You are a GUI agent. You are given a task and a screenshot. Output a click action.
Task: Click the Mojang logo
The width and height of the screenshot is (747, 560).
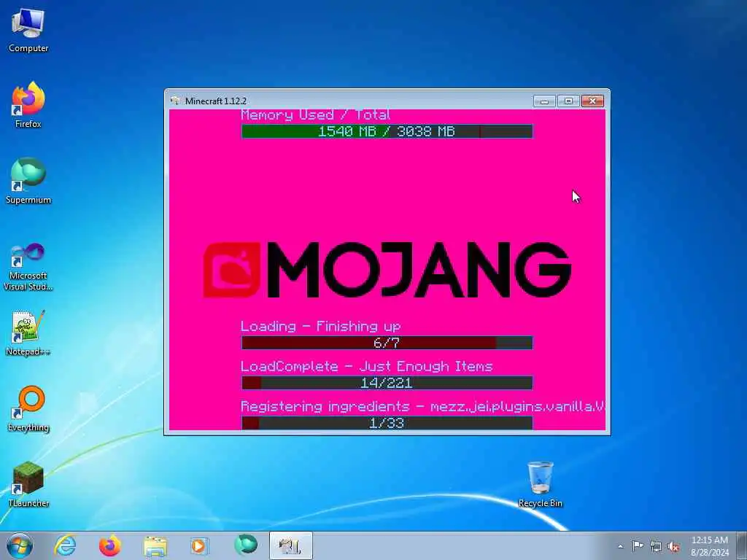(387, 270)
